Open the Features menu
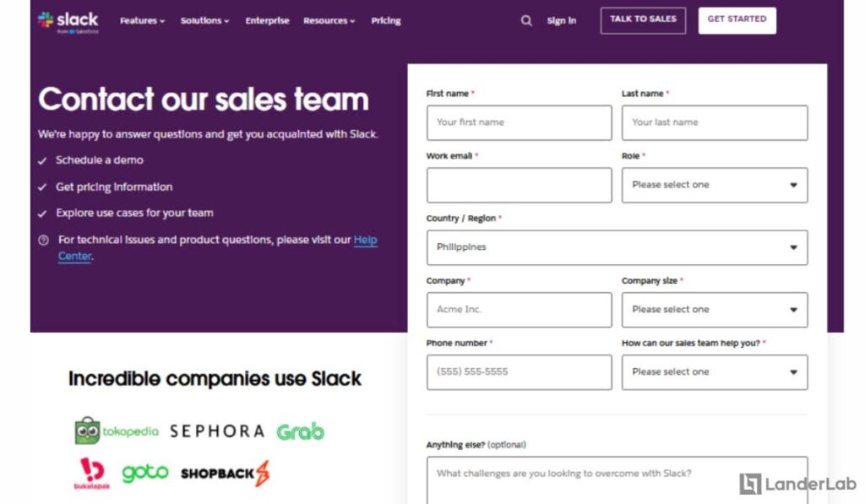Image resolution: width=865 pixels, height=504 pixels. [141, 20]
